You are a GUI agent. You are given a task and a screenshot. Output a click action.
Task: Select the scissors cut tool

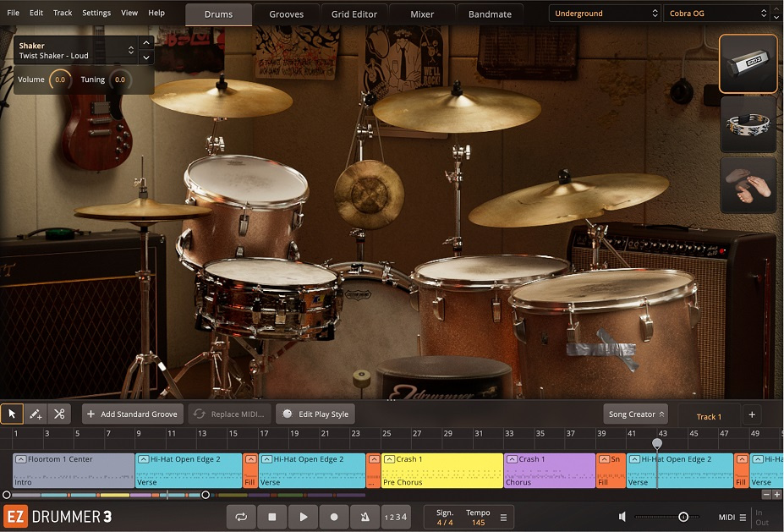[x=58, y=414]
